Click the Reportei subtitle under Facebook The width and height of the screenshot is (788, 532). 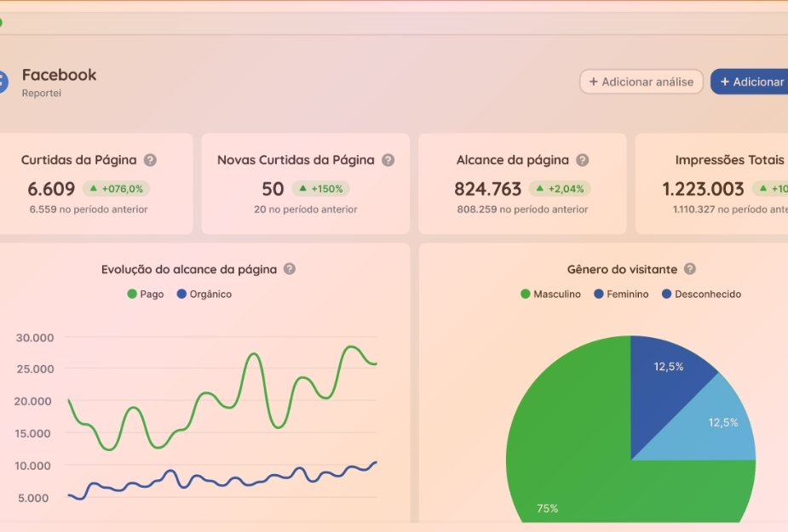tap(41, 94)
